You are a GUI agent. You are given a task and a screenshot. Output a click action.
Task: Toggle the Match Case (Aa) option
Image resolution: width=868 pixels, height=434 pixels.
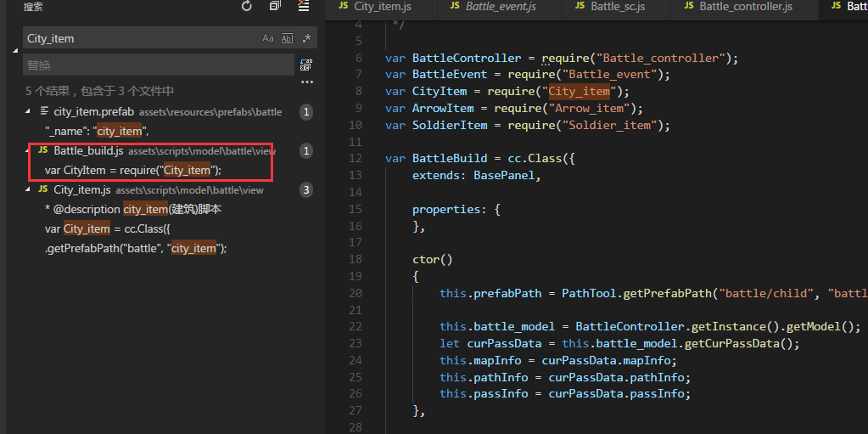coord(268,38)
